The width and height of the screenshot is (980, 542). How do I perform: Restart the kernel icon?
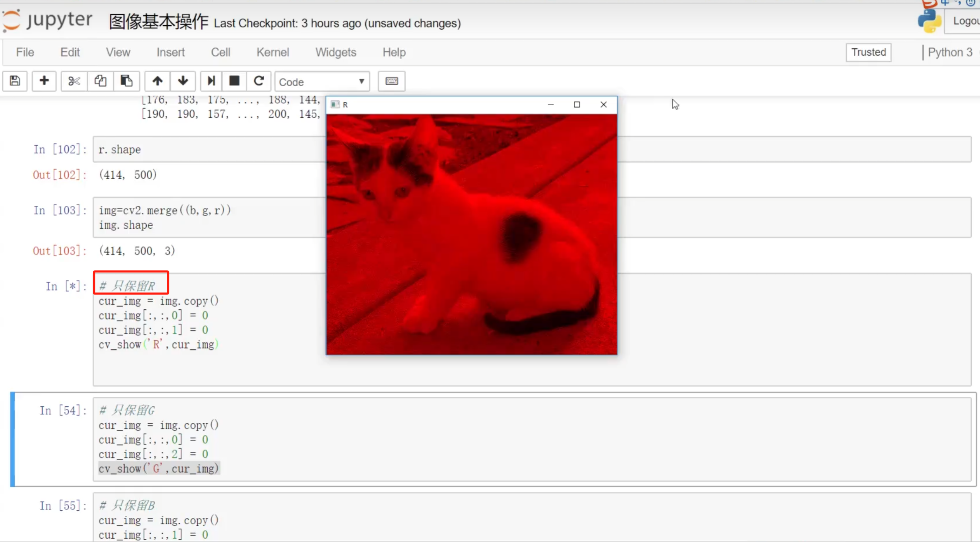click(259, 81)
